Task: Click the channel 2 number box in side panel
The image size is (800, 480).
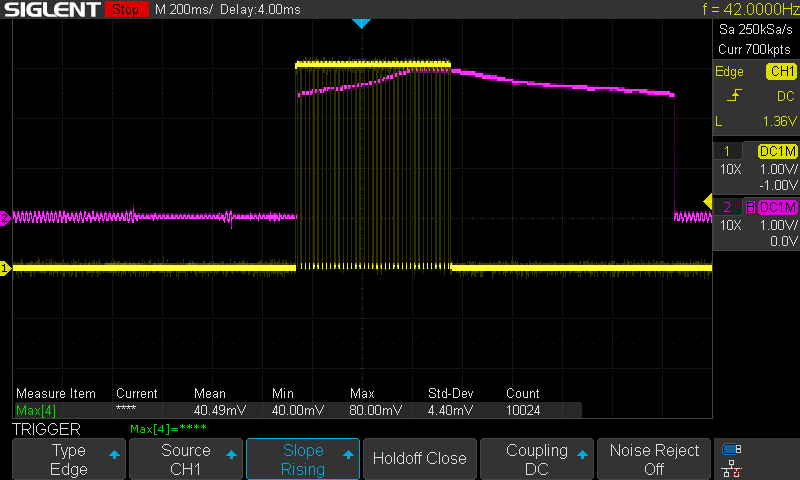Action: 727,207
